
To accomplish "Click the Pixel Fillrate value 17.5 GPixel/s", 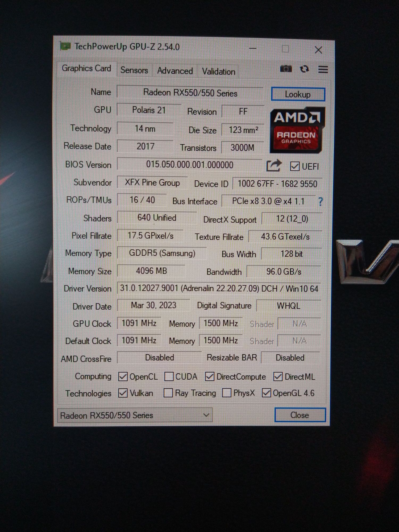I will point(150,236).
